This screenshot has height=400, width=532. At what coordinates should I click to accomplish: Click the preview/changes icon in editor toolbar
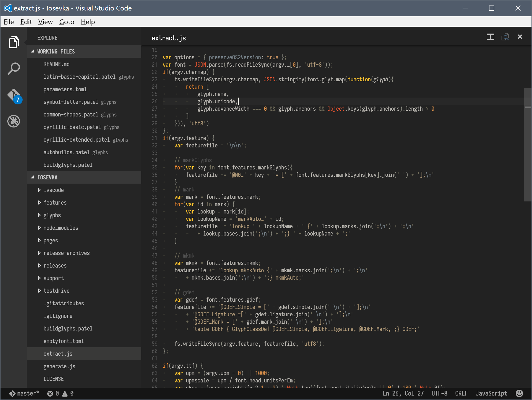[x=505, y=37]
